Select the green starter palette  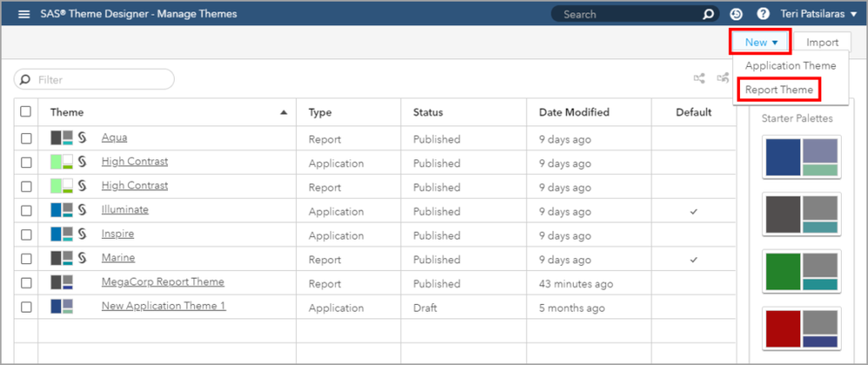point(801,271)
